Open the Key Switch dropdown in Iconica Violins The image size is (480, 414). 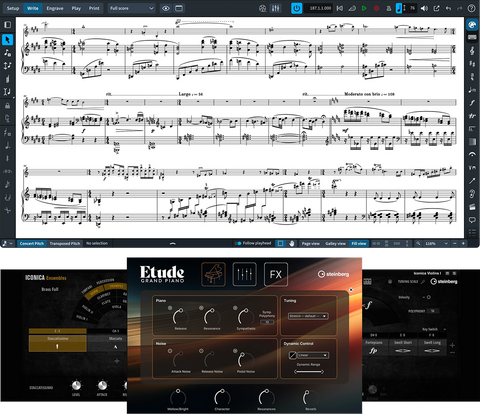click(x=433, y=329)
